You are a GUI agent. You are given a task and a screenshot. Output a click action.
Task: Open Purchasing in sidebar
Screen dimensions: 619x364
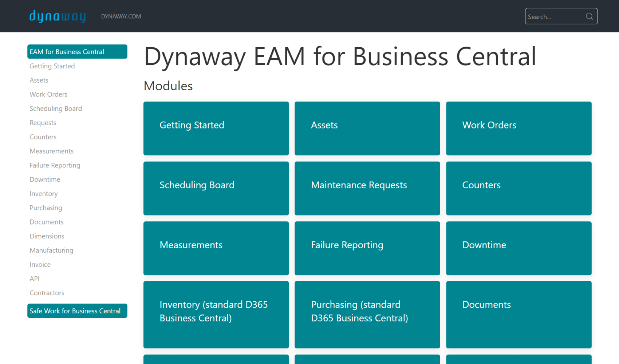[46, 208]
